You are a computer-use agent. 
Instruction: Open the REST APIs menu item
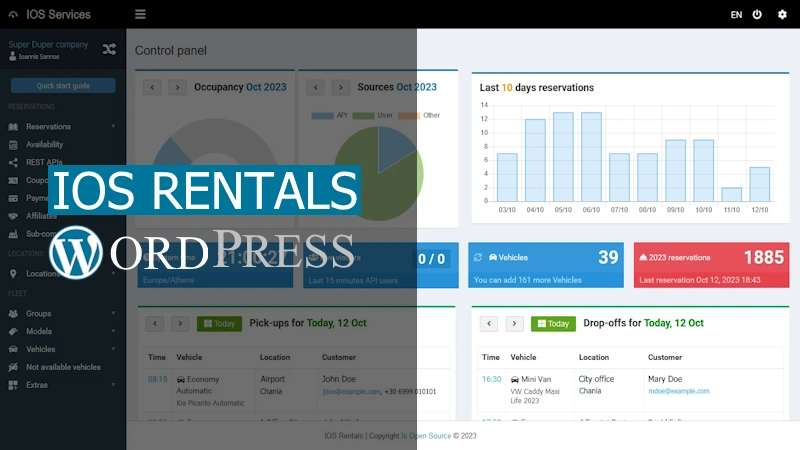pyautogui.click(x=44, y=162)
